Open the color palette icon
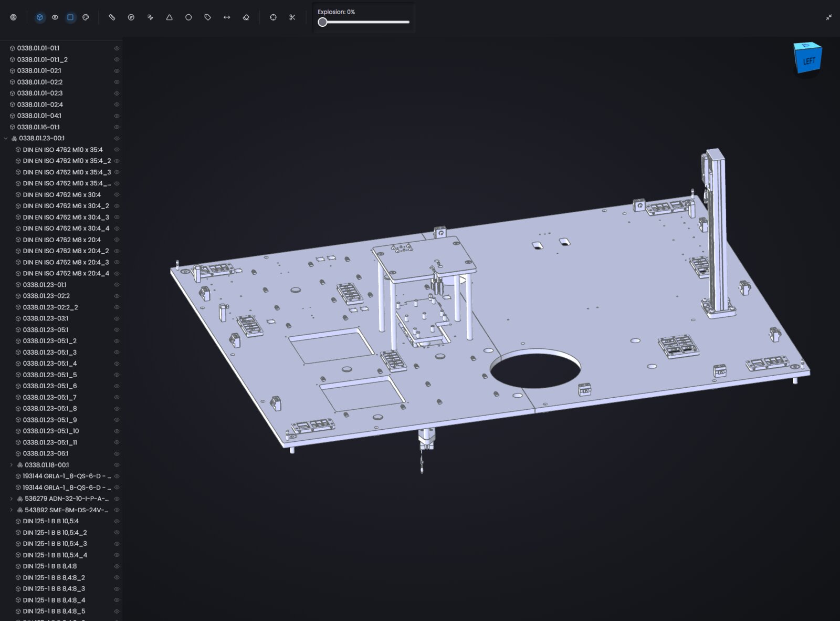Viewport: 840px width, 621px height. (86, 17)
